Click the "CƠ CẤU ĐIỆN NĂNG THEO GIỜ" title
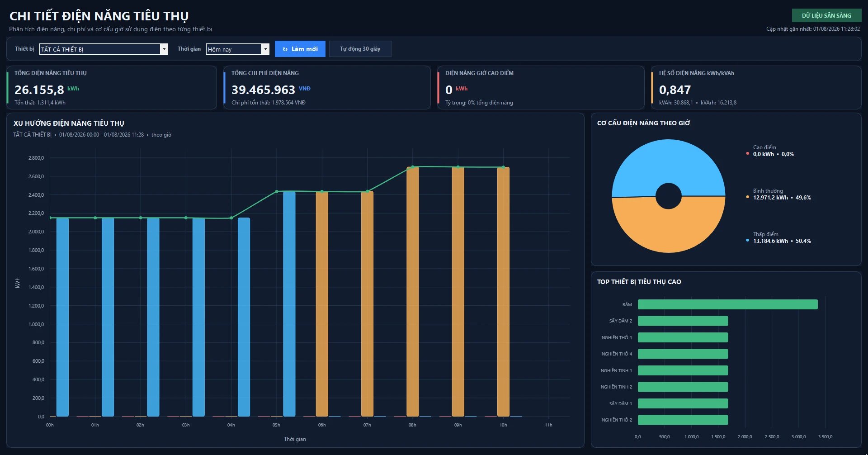This screenshot has width=868, height=455. pyautogui.click(x=643, y=123)
